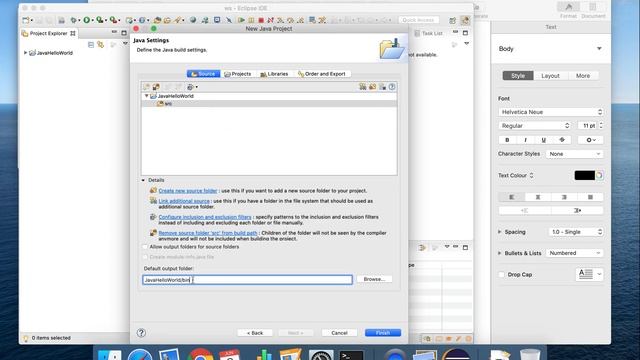Click the Open Perspective icon beside Quick Access
Image resolution: width=640 pixels, height=360 pixels.
tap(452, 20)
